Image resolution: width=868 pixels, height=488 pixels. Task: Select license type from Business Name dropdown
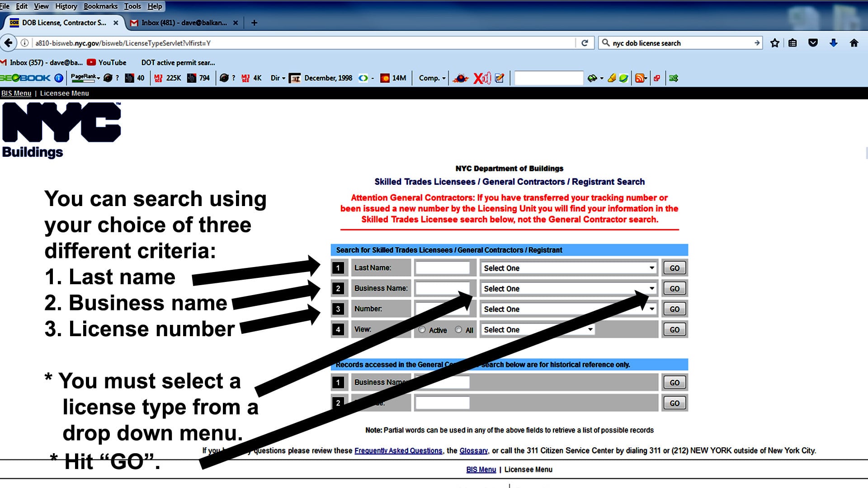(x=567, y=288)
